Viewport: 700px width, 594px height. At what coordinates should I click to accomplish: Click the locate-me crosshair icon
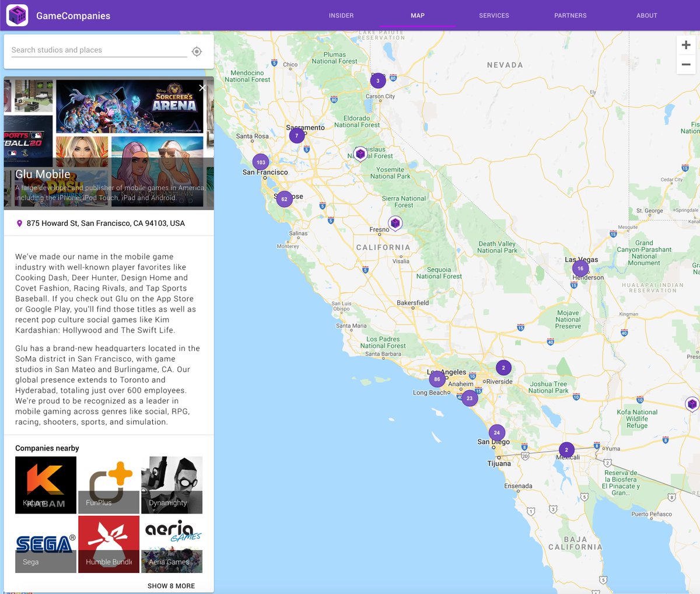click(197, 51)
